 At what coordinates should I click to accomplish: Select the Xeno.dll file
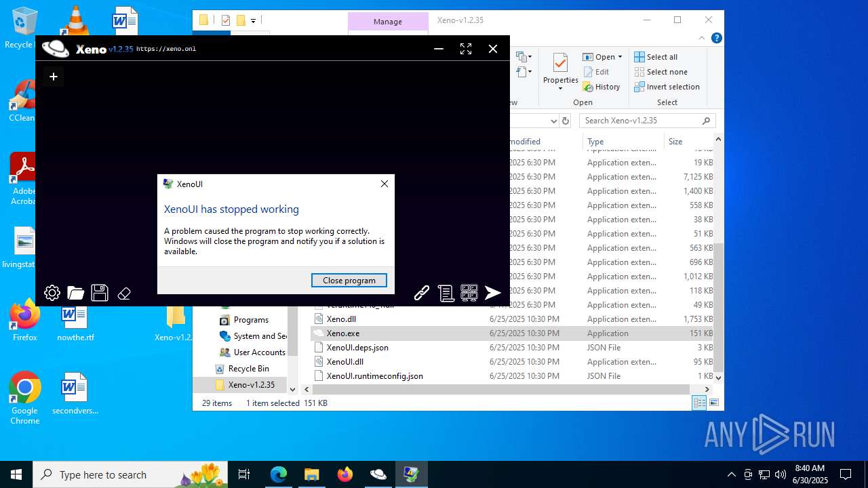point(513,319)
